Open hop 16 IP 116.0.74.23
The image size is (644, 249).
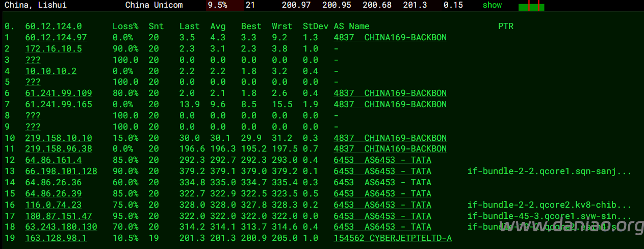click(x=53, y=205)
